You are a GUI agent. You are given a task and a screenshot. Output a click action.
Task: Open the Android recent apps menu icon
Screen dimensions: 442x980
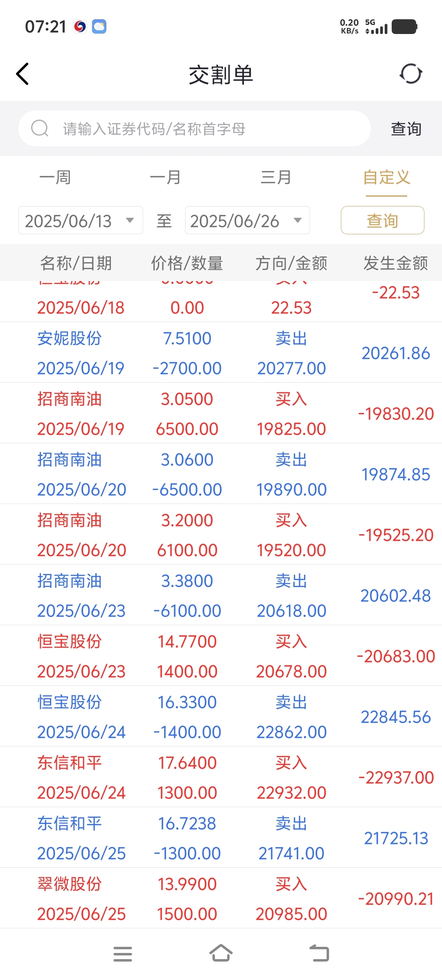123,954
